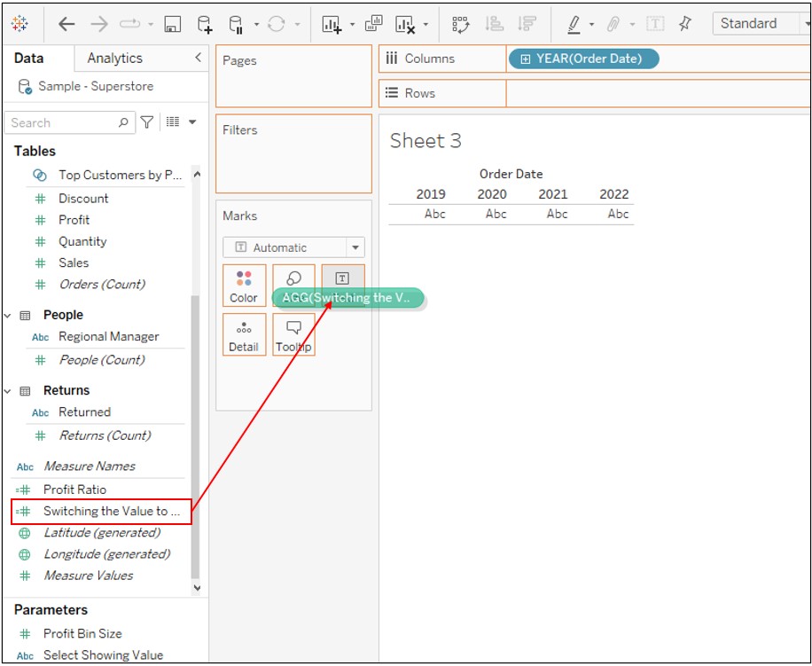Click the Highlight pen icon
Viewport: 812px width, 666px height.
tap(574, 24)
